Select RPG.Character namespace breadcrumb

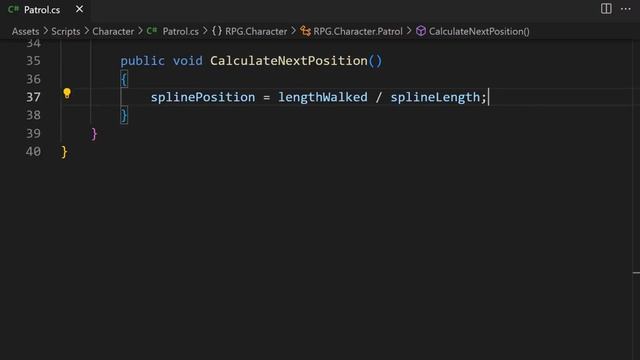point(256,31)
